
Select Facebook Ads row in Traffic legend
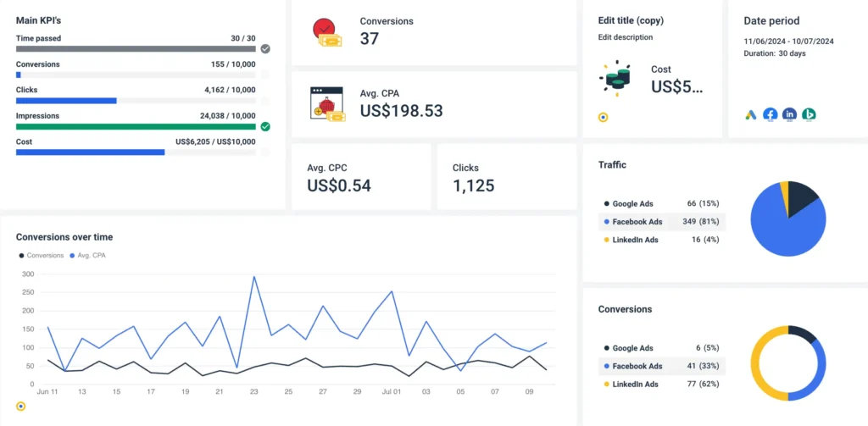click(648, 222)
